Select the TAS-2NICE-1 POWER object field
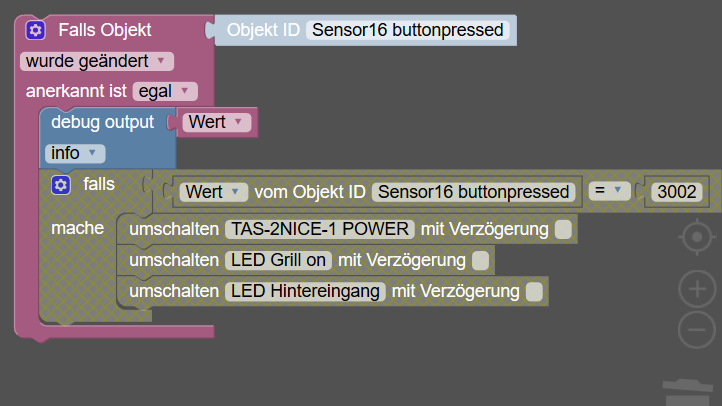 [x=320, y=229]
